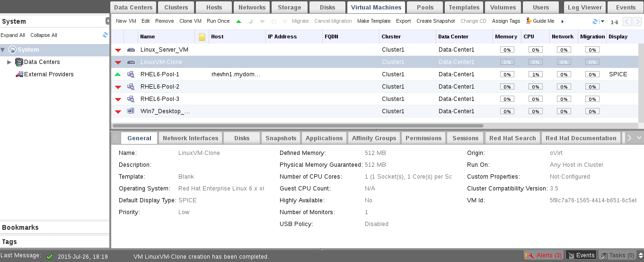Screen dimensions: 644x262
Task: Click the External Providers truck icon
Action: (19, 74)
